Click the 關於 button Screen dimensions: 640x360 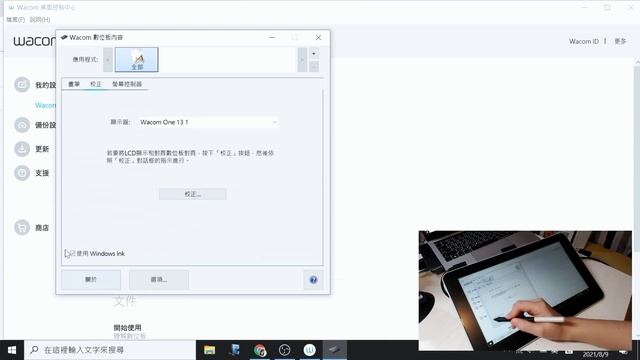pyautogui.click(x=91, y=280)
